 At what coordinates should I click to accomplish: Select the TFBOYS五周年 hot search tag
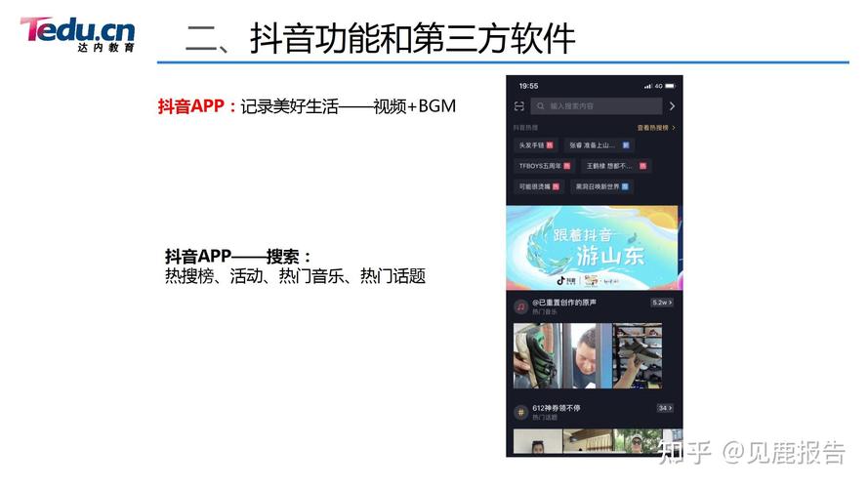coord(544,166)
